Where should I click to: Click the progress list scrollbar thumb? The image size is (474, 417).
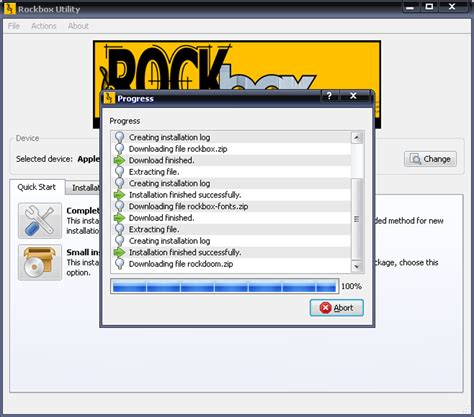357,219
